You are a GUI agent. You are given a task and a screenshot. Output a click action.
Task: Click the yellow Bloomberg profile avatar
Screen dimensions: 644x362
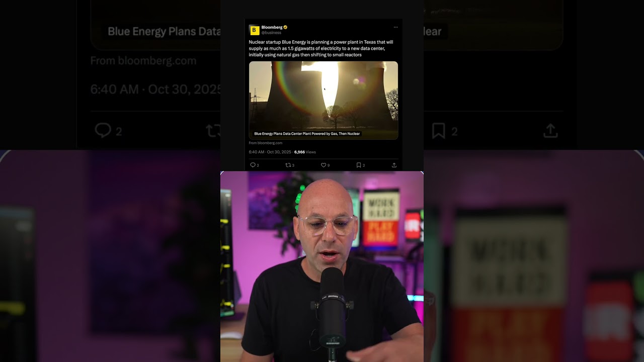254,30
